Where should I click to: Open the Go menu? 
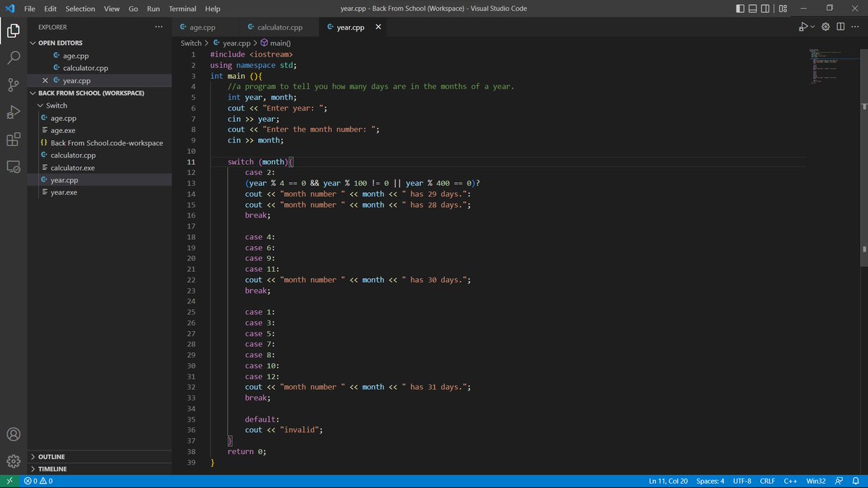133,9
